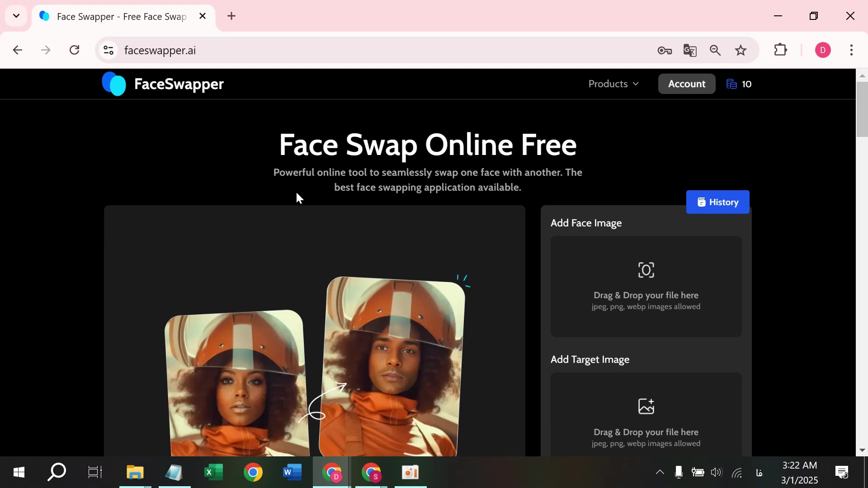868x488 pixels.
Task: Open Windows taskbar search
Action: [57, 473]
